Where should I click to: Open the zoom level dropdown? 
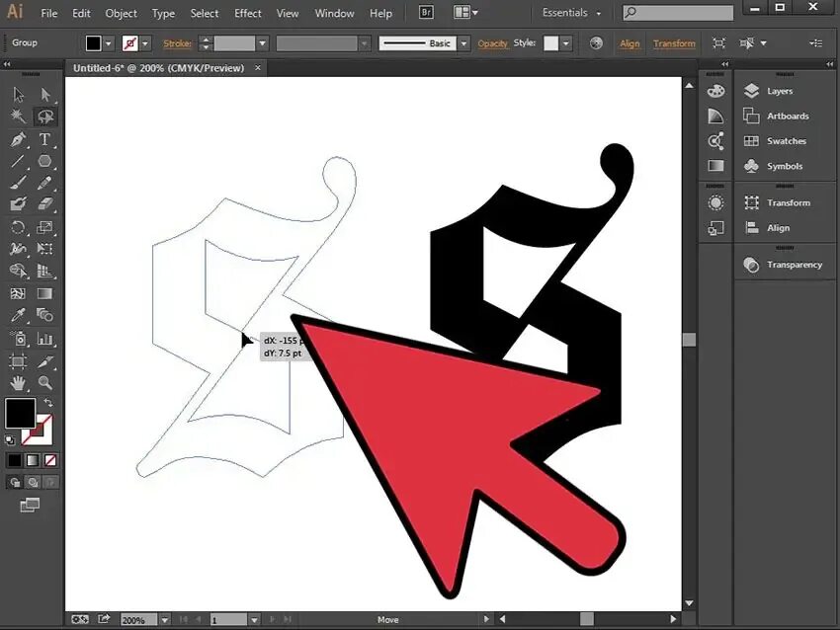[x=164, y=620]
